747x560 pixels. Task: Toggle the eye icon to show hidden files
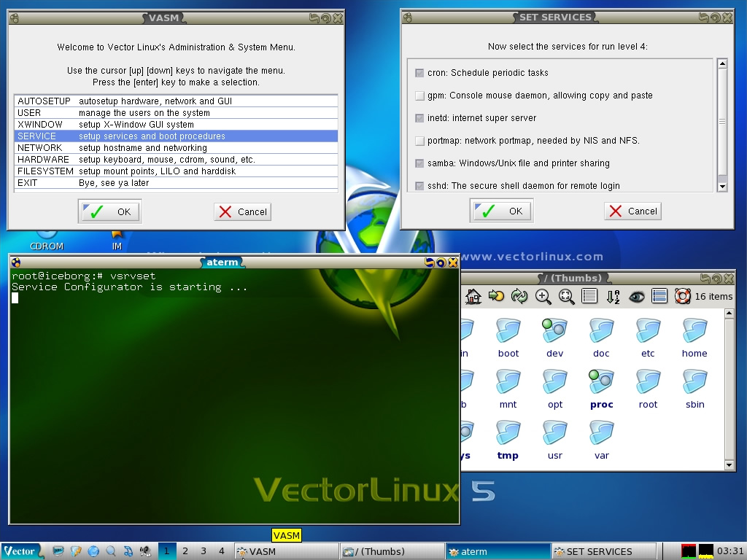636,296
